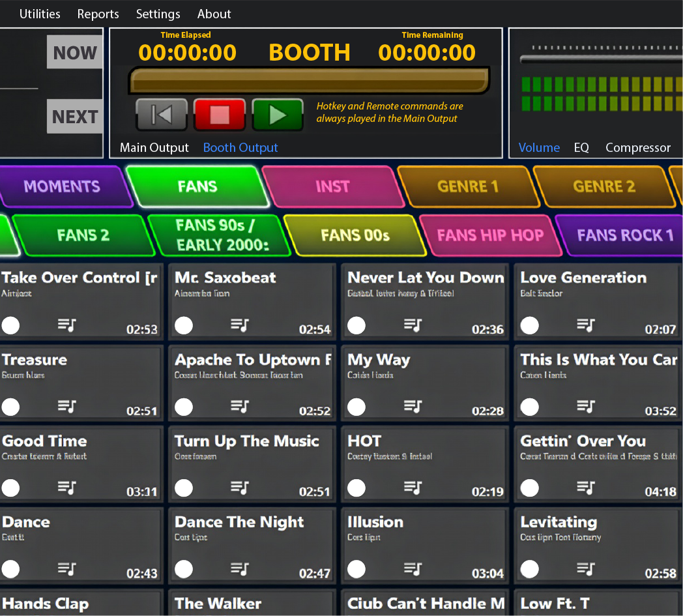Select the Hands Clap track card
The width and height of the screenshot is (683, 616).
click(x=81, y=603)
